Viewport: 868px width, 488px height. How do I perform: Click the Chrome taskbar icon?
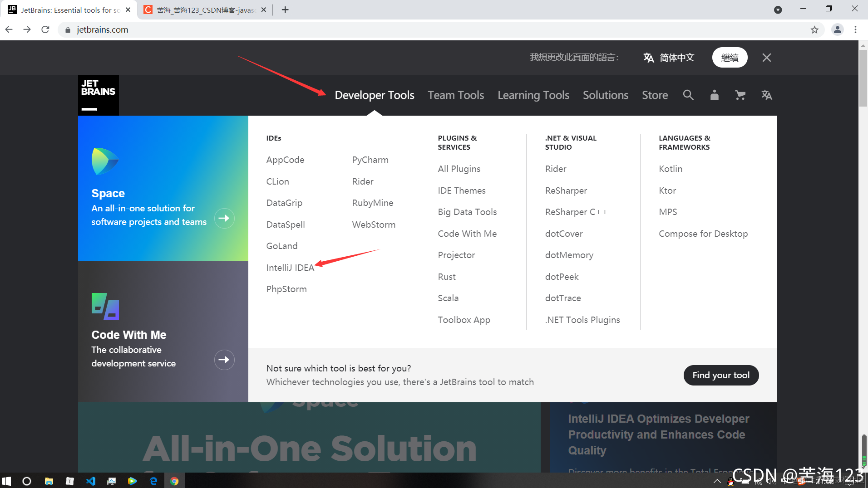point(174,481)
